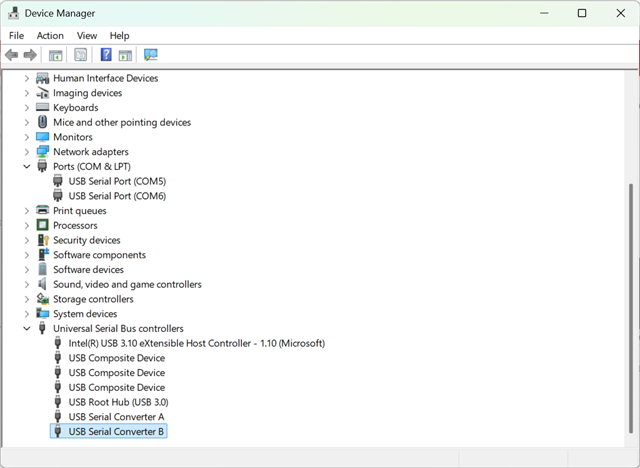The image size is (640, 468).
Task: Close the Device Manager window
Action: [x=621, y=13]
